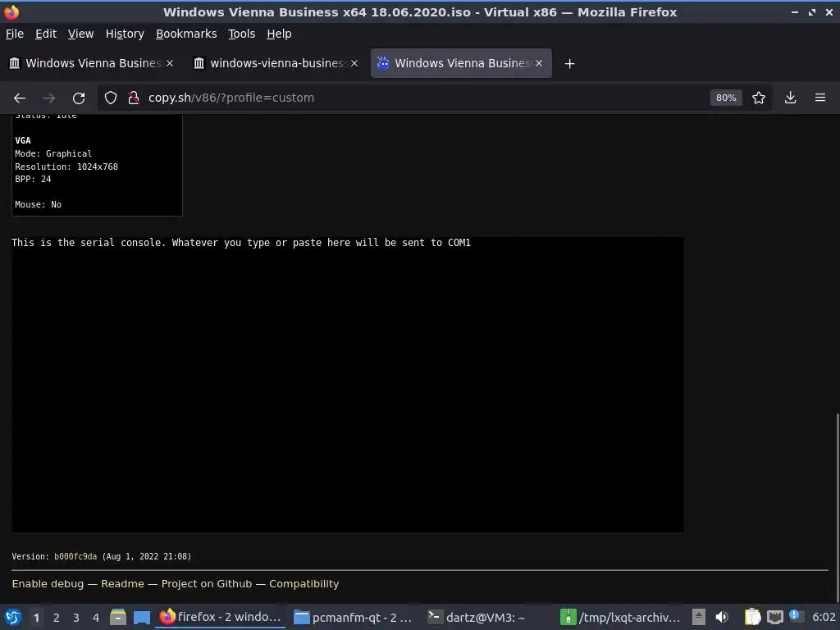The image size is (840, 630).
Task: Open the Readme link
Action: point(123,584)
